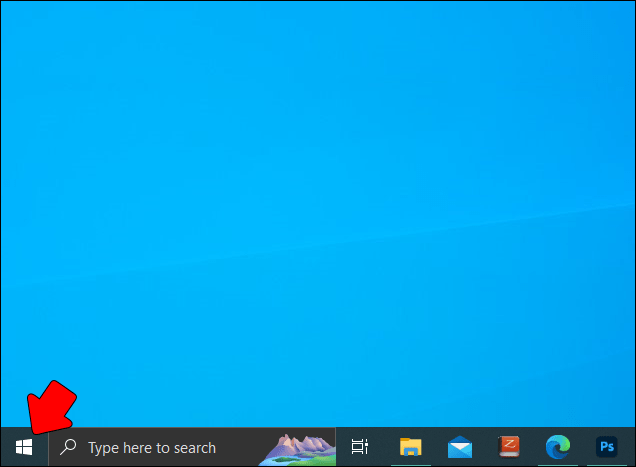The height and width of the screenshot is (467, 636).
Task: Launch File Explorer from the taskbar
Action: pyautogui.click(x=410, y=447)
